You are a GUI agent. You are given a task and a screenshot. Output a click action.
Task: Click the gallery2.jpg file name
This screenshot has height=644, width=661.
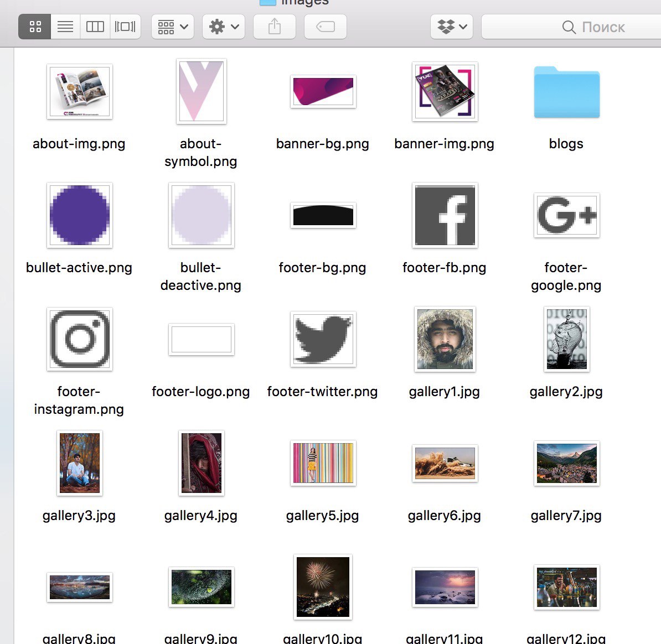point(566,392)
